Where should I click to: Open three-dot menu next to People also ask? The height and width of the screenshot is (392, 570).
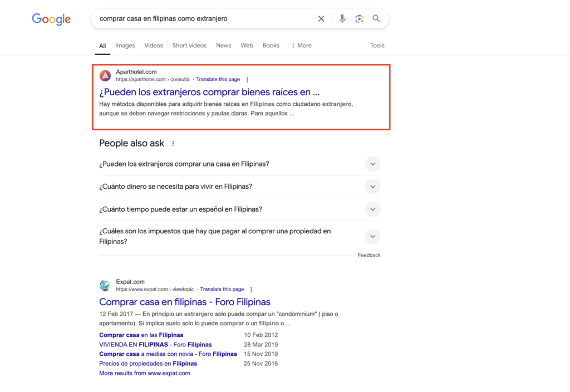[173, 143]
